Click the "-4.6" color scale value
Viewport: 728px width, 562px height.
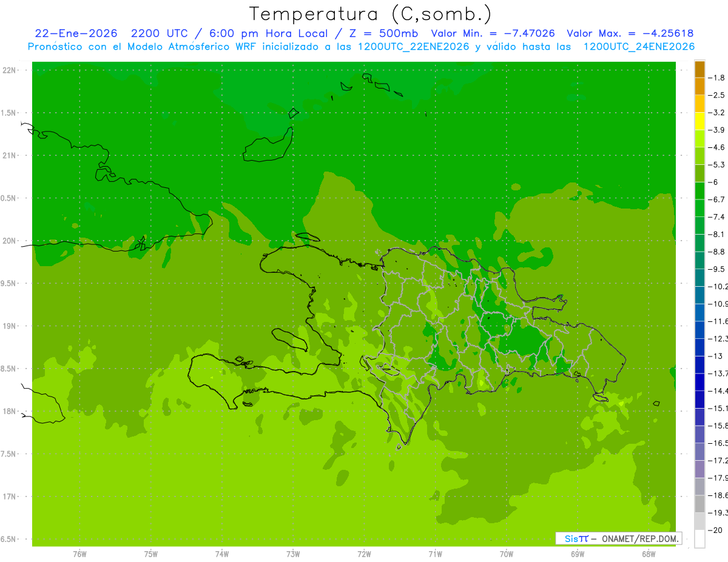pos(716,147)
